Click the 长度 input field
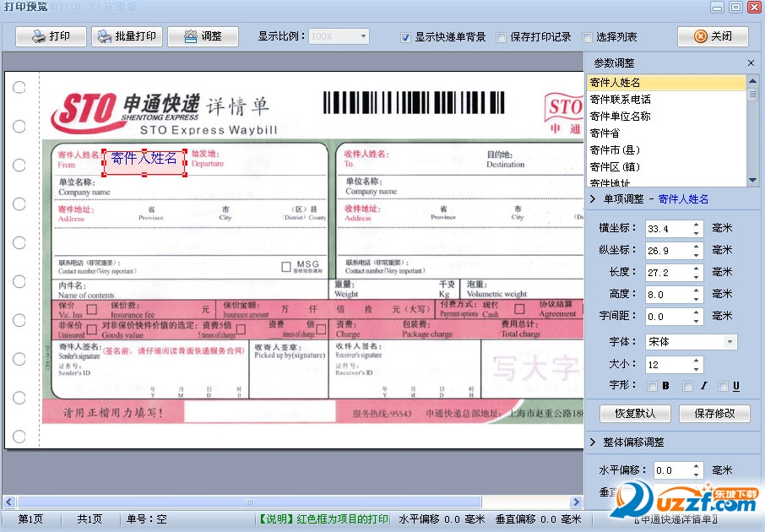This screenshot has width=765, height=532. [668, 273]
